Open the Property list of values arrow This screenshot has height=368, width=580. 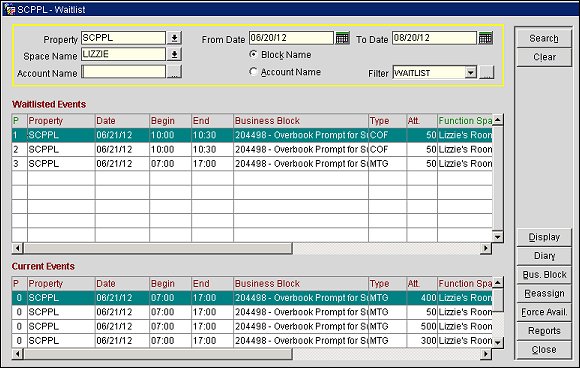pyautogui.click(x=174, y=38)
